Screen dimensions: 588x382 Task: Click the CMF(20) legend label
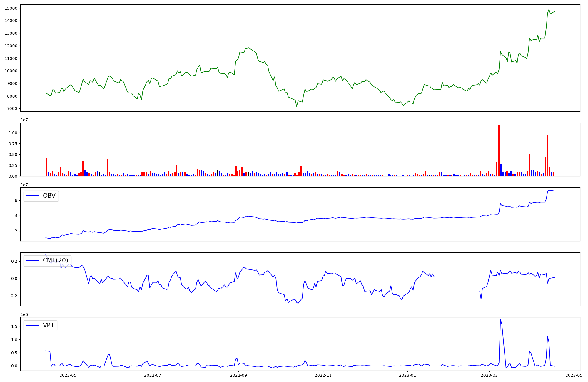pyautogui.click(x=56, y=260)
